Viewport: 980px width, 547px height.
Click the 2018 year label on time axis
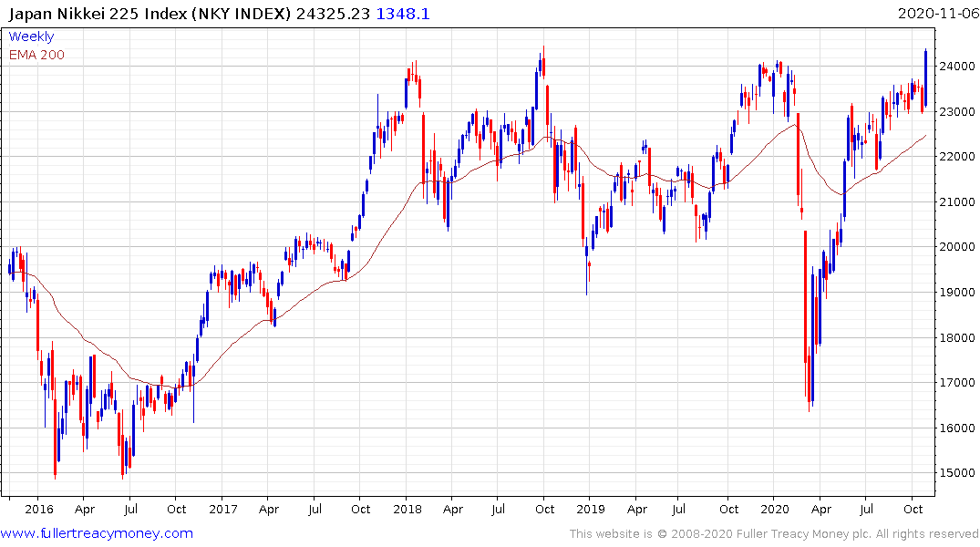point(407,509)
